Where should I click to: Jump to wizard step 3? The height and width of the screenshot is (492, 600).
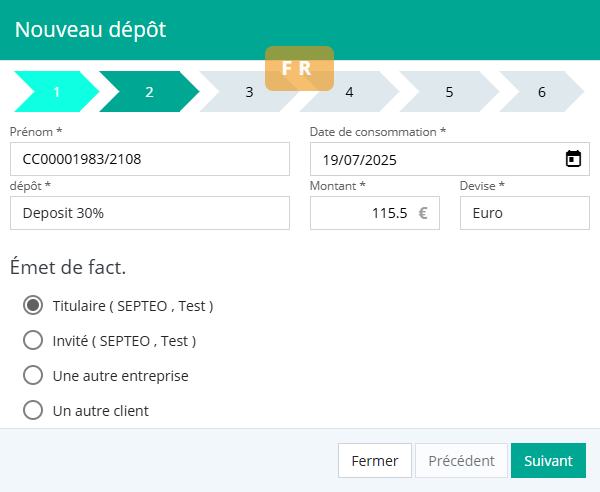[x=249, y=92]
